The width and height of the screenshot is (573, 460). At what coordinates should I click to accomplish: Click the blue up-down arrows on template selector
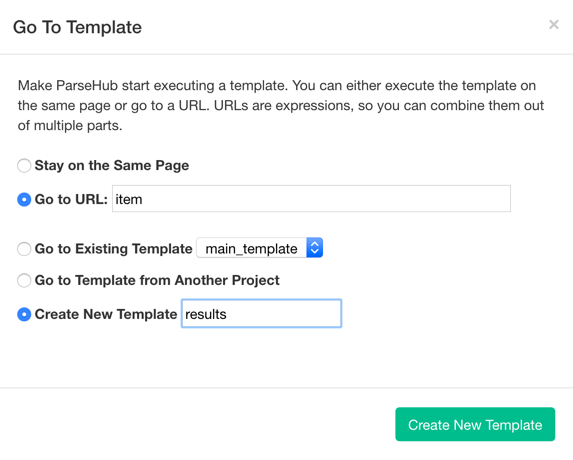pos(315,248)
